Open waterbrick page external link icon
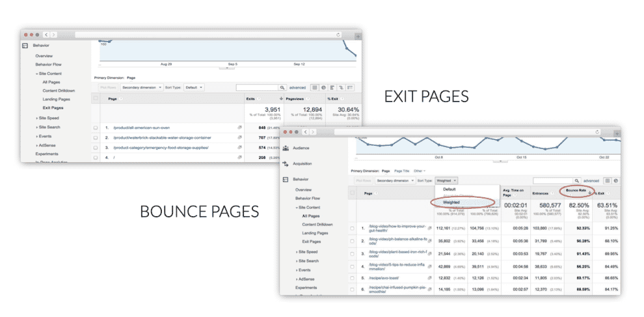The width and height of the screenshot is (644, 317). click(239, 138)
